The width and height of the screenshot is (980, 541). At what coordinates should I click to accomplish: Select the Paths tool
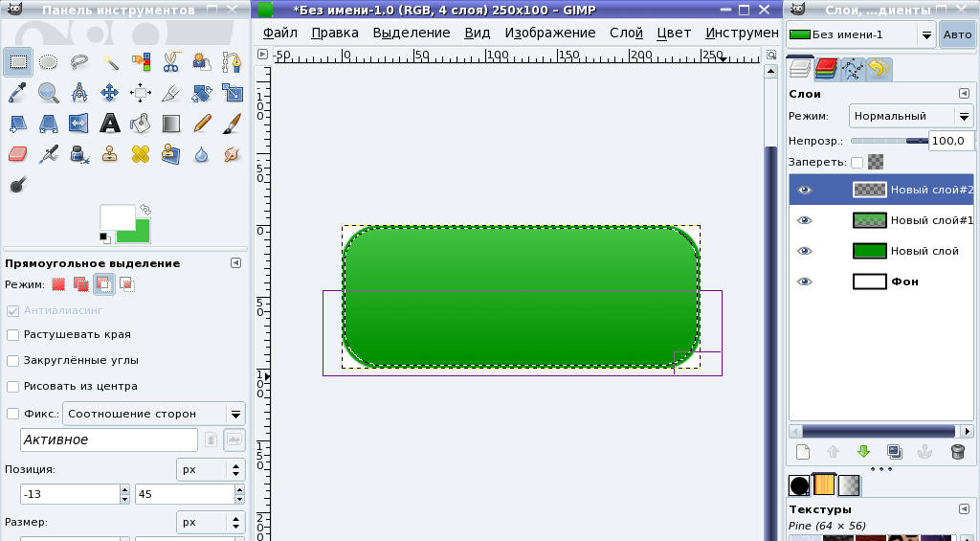(232, 62)
